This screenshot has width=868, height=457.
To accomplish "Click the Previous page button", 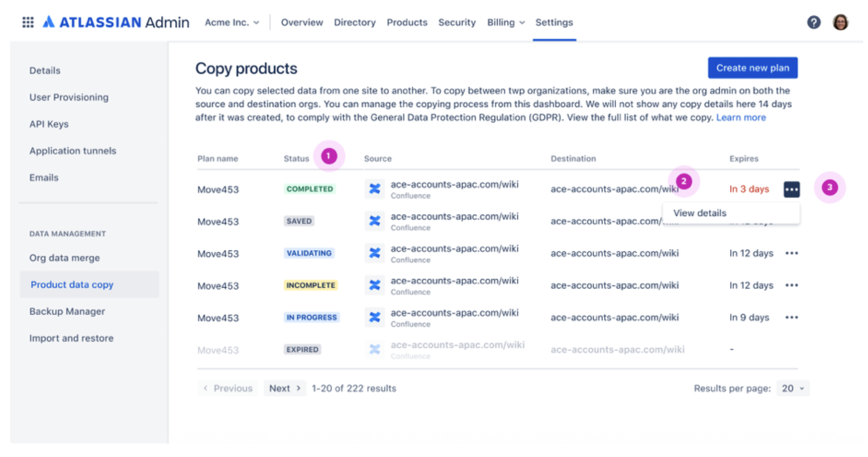I will click(x=228, y=388).
